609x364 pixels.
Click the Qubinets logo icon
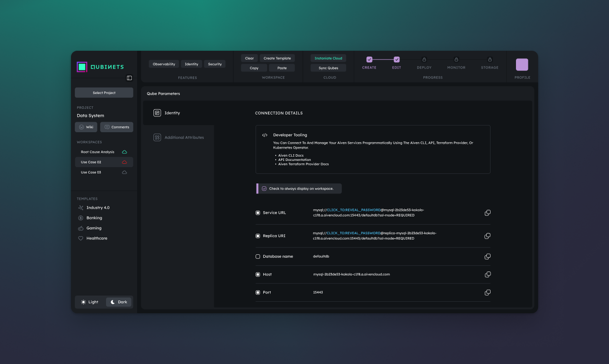pos(82,67)
